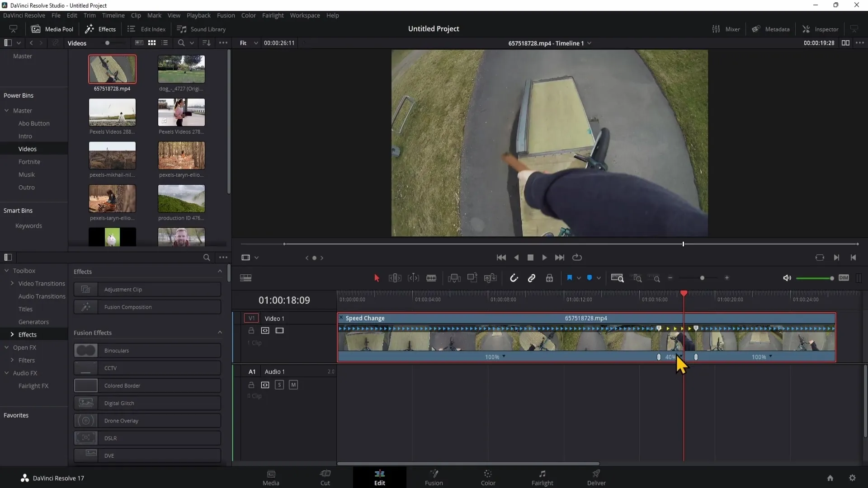
Task: Toggle Video 1 track lock icon
Action: (x=251, y=330)
